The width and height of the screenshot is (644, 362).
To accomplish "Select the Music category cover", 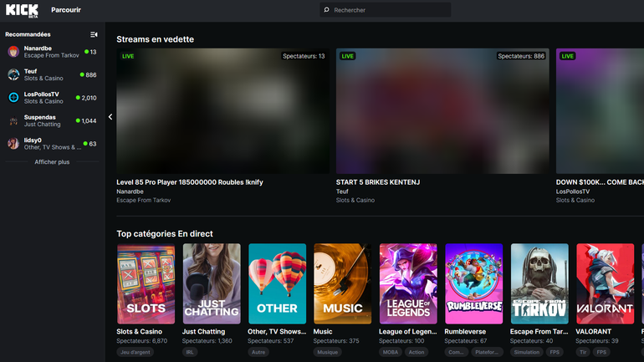I will pyautogui.click(x=343, y=283).
